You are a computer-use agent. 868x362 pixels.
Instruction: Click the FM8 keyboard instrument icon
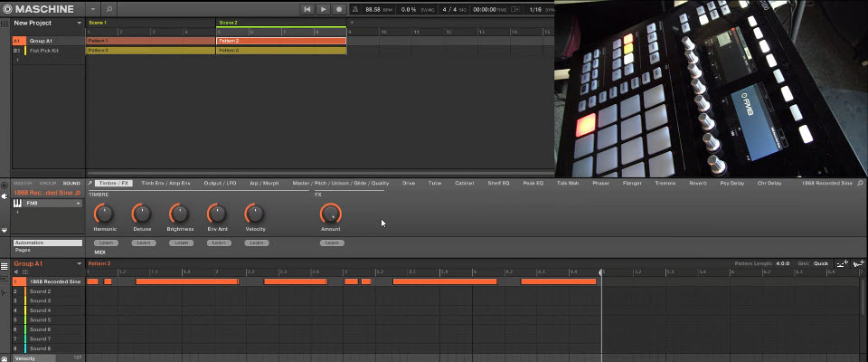(18, 204)
